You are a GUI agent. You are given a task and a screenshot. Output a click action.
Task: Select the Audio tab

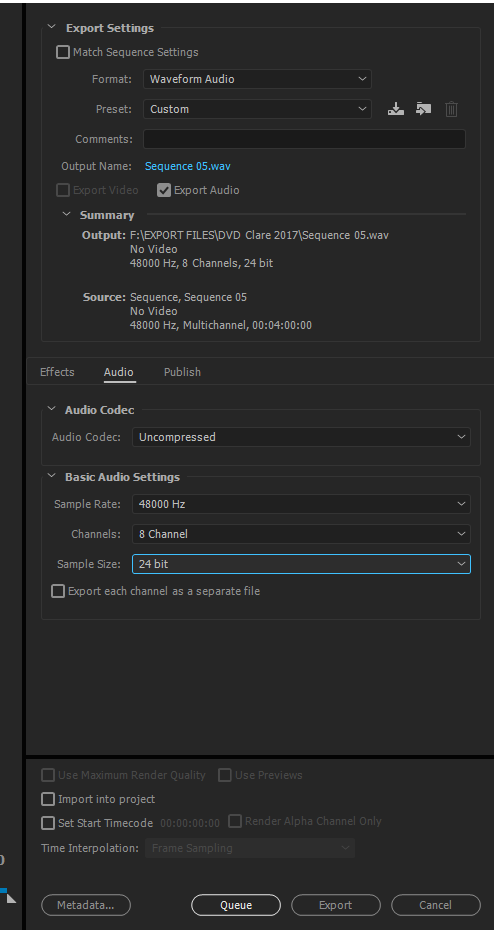click(x=119, y=372)
